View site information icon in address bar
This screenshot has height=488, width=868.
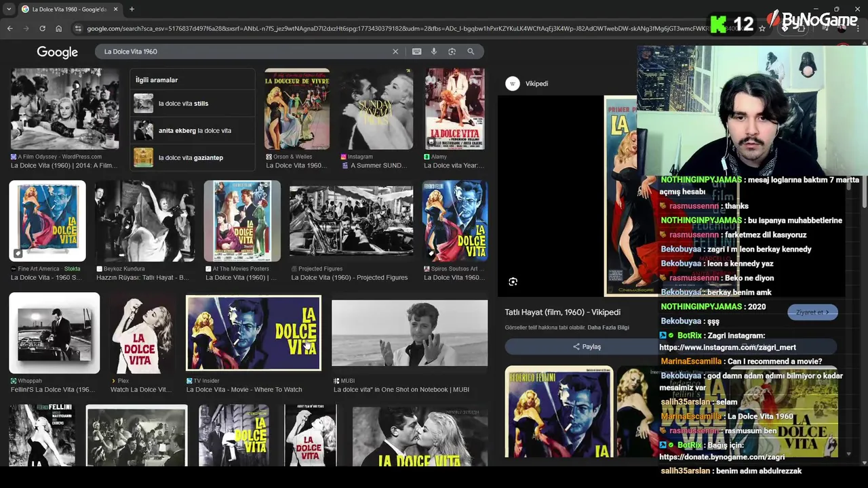click(78, 28)
